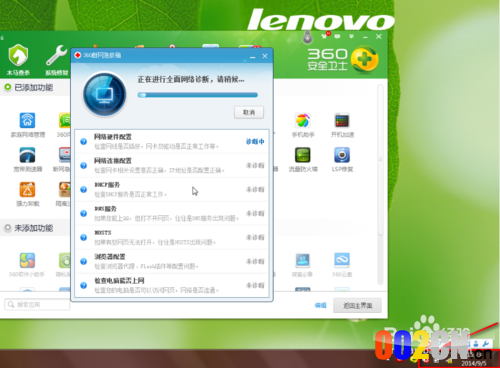Viewport: 500px width, 368px height.
Task: Click the 编辑 edit link
Action: (320, 305)
